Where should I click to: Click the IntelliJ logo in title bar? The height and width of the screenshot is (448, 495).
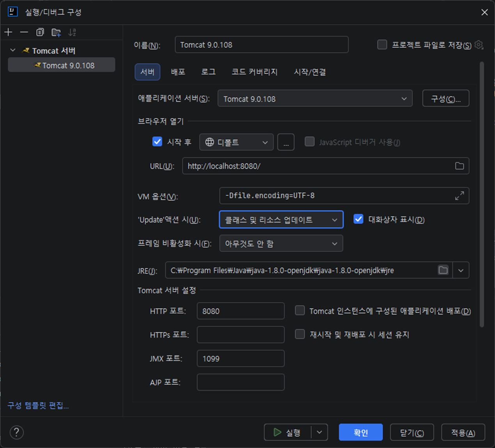click(x=12, y=12)
